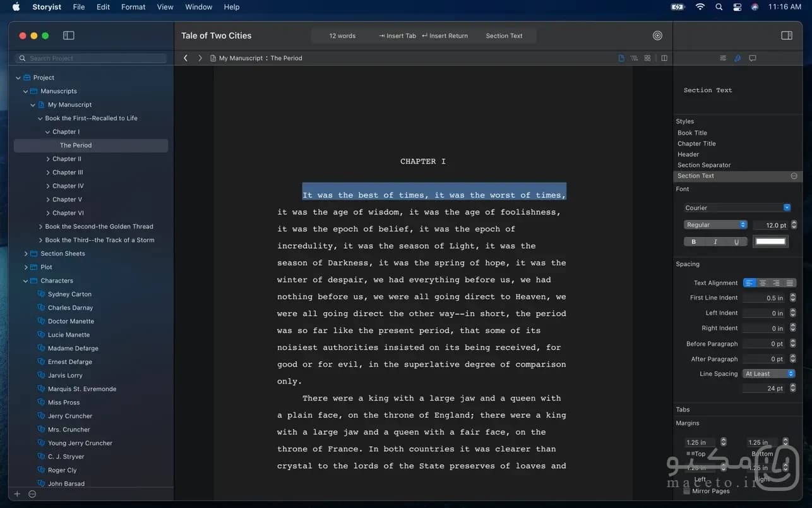Click the Insert Return button
This screenshot has height=508, width=812.
(x=445, y=36)
